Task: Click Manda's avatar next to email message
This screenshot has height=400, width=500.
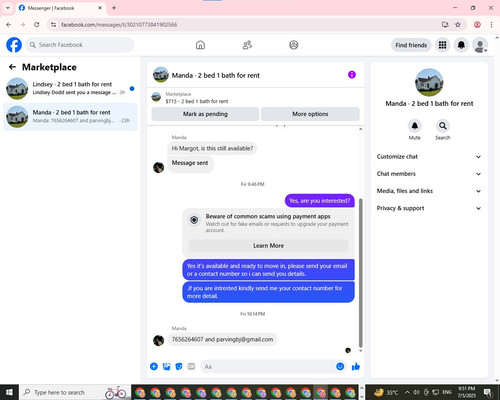Action: pyautogui.click(x=158, y=340)
